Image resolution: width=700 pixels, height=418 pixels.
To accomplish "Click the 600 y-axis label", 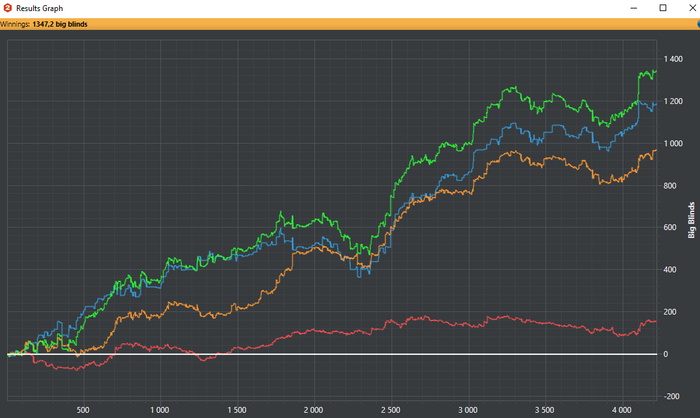I will 670,227.
